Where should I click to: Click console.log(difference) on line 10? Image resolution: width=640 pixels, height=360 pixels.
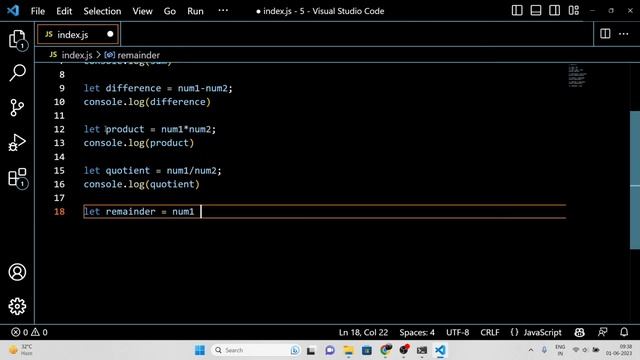(147, 102)
